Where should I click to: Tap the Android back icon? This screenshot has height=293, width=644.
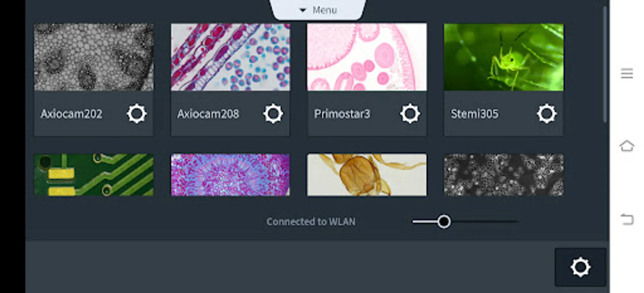coord(627,219)
